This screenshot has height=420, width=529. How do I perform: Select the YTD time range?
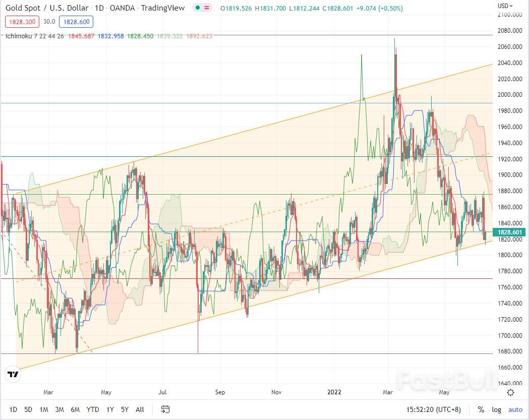point(93,409)
